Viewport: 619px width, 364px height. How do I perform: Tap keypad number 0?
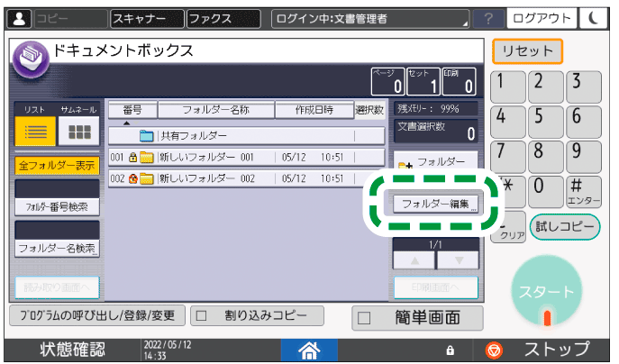tap(546, 192)
